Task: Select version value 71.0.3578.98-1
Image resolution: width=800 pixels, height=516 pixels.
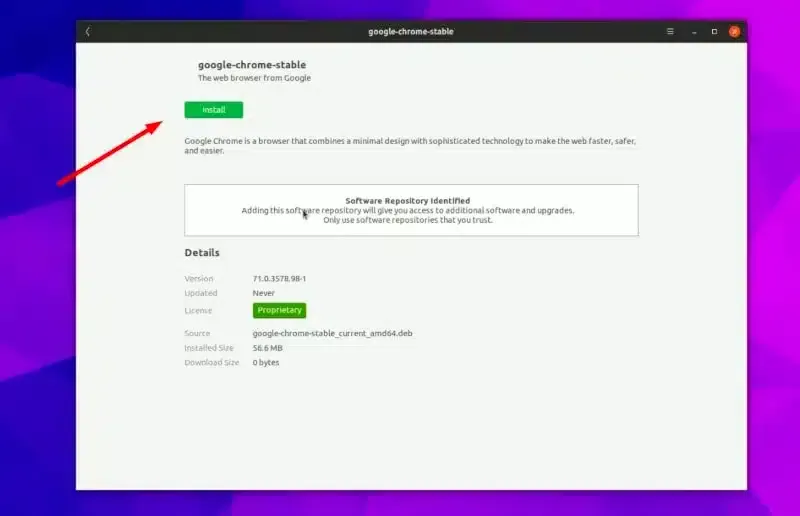Action: [x=279, y=279]
